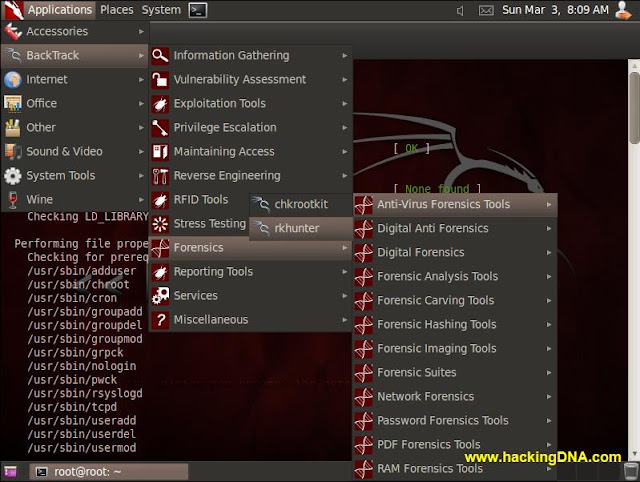Click the Accessories swiss-knife icon
Image resolution: width=640 pixels, height=482 pixels.
13,31
